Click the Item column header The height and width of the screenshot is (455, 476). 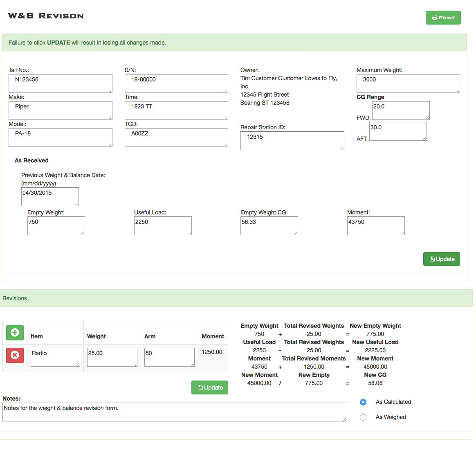pos(37,336)
